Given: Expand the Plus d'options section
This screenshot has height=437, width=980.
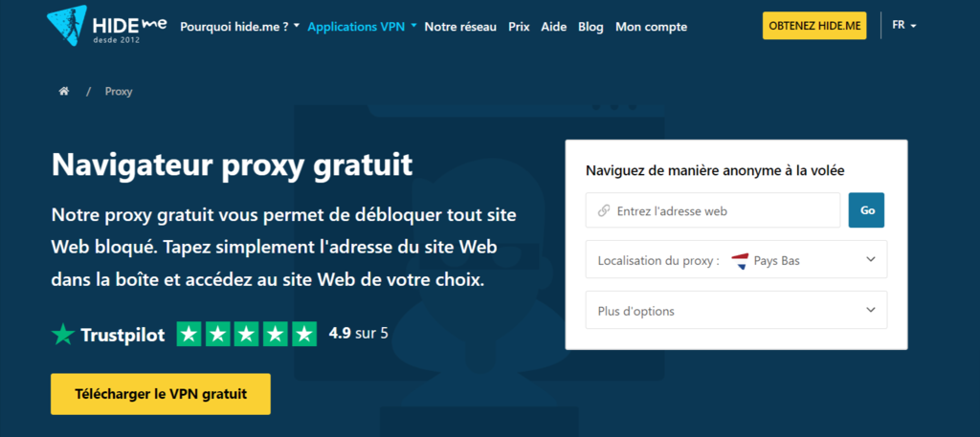Looking at the screenshot, I should point(736,310).
